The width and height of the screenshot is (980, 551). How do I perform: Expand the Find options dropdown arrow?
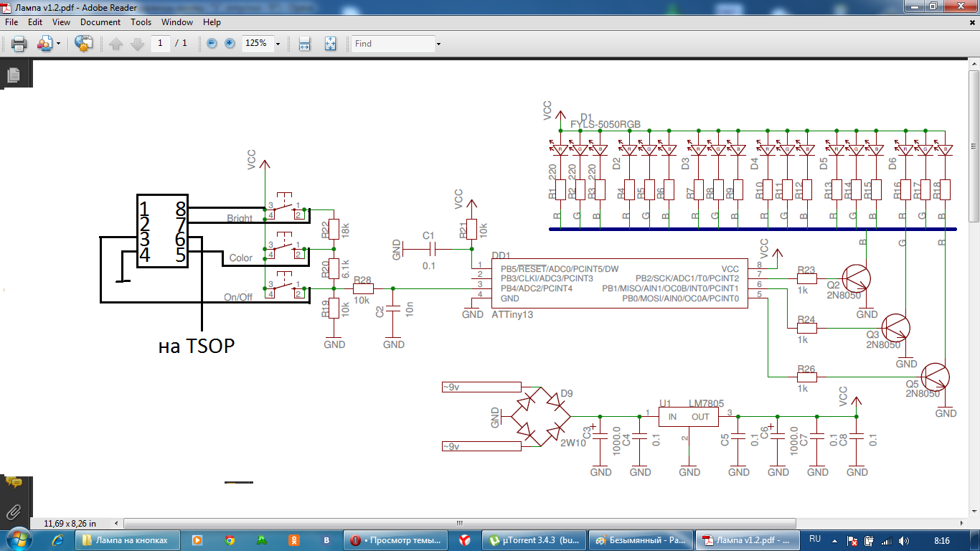click(x=438, y=44)
